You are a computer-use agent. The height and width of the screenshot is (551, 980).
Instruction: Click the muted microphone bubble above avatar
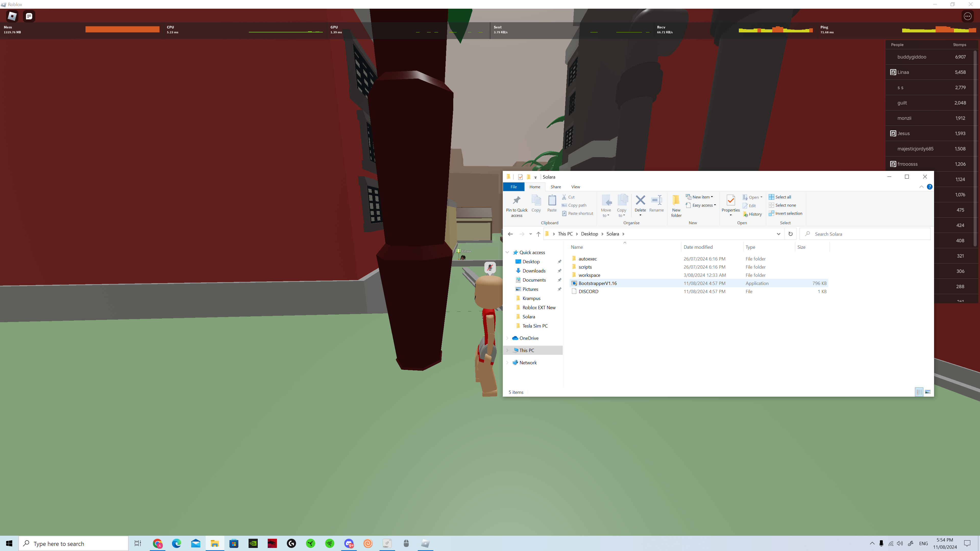(x=490, y=267)
